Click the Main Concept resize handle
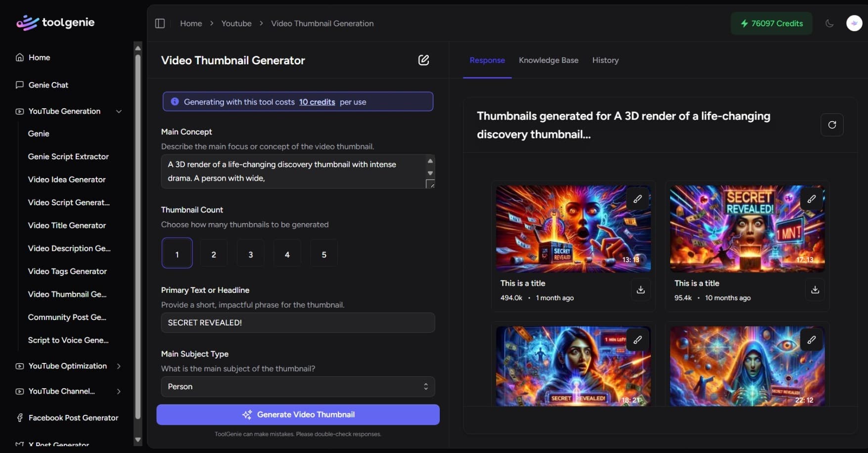 click(430, 184)
